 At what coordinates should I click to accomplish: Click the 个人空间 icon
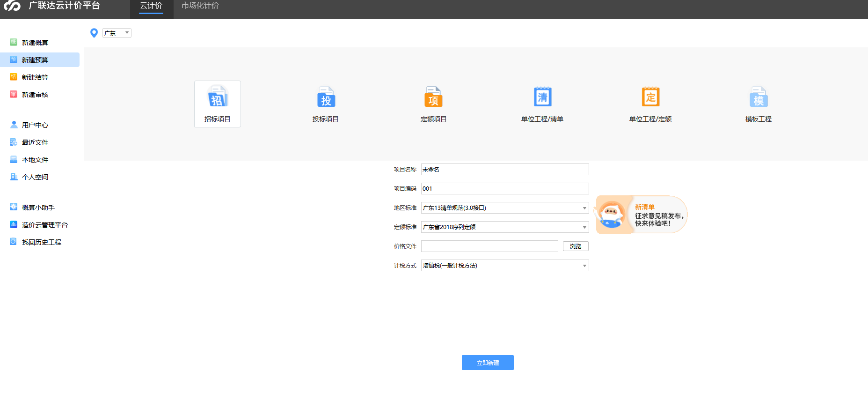[14, 177]
